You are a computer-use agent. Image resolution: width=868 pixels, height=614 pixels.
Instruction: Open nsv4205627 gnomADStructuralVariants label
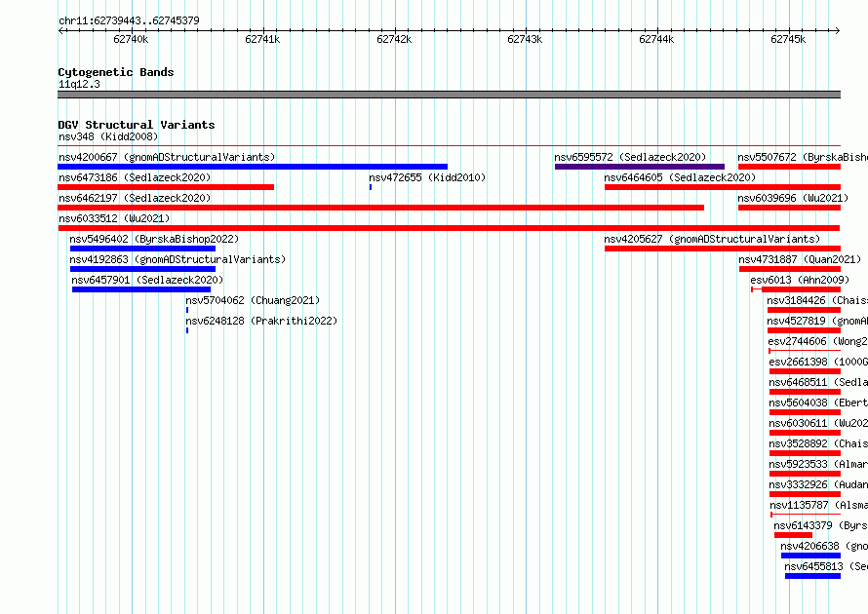click(x=713, y=239)
